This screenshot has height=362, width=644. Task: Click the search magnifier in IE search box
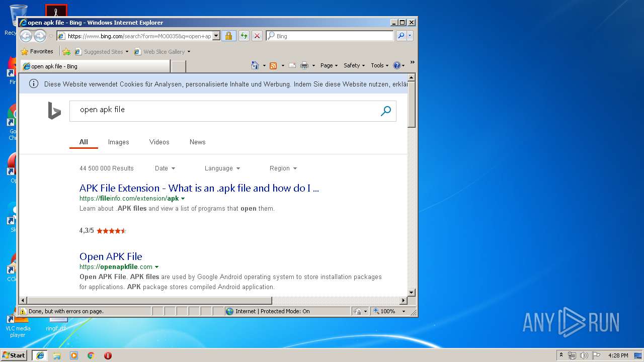401,36
